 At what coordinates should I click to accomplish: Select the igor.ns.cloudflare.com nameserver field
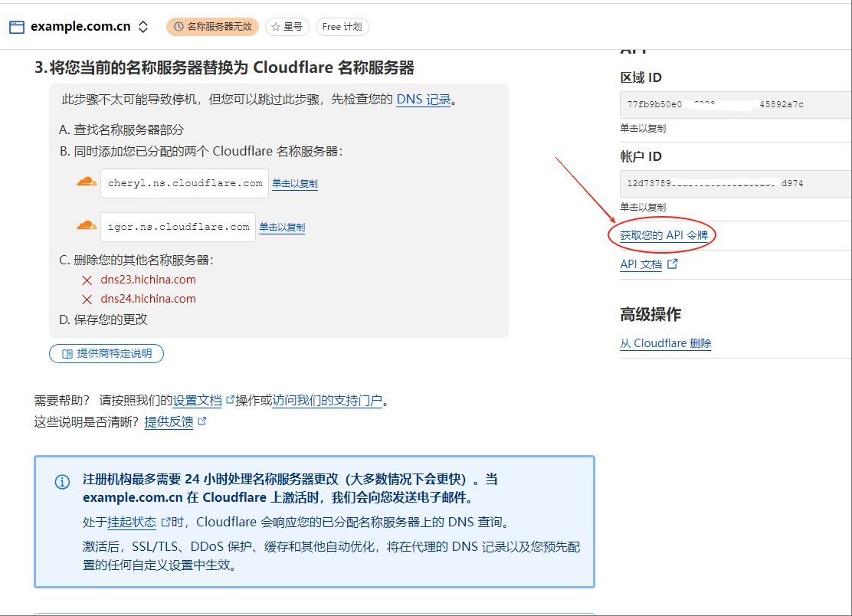tap(178, 228)
